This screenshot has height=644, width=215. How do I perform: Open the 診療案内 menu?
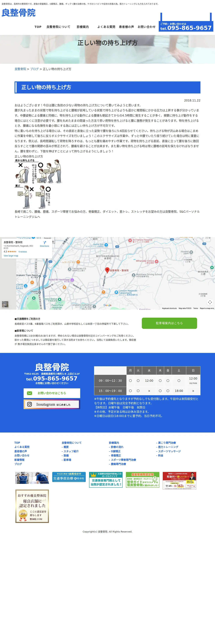point(83,27)
